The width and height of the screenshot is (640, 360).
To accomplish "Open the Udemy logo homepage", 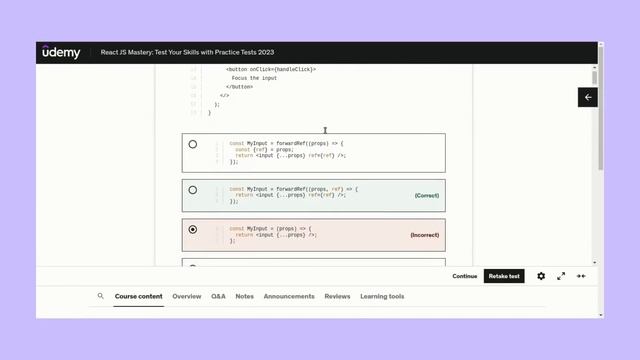I will click(x=61, y=52).
